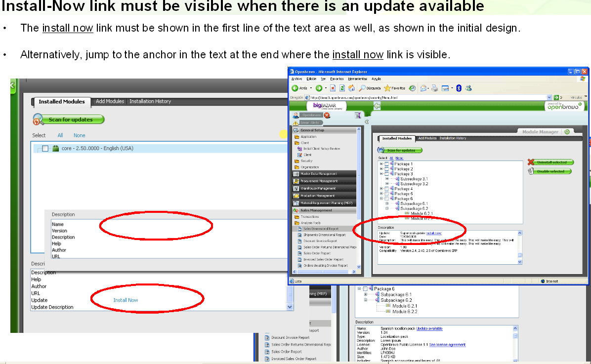Collapse Subpackage 6.2 node in IE window
Image resolution: width=591 pixels, height=364 pixels.
click(x=387, y=208)
